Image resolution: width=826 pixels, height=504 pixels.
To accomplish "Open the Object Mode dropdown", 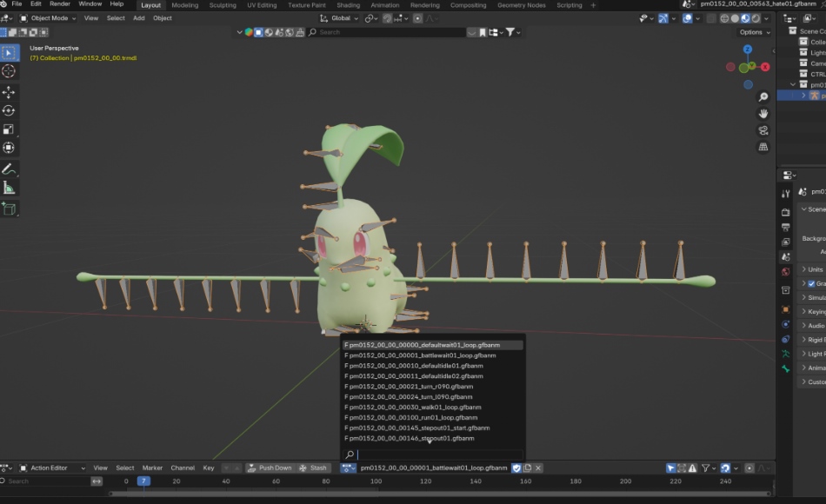I will click(48, 18).
